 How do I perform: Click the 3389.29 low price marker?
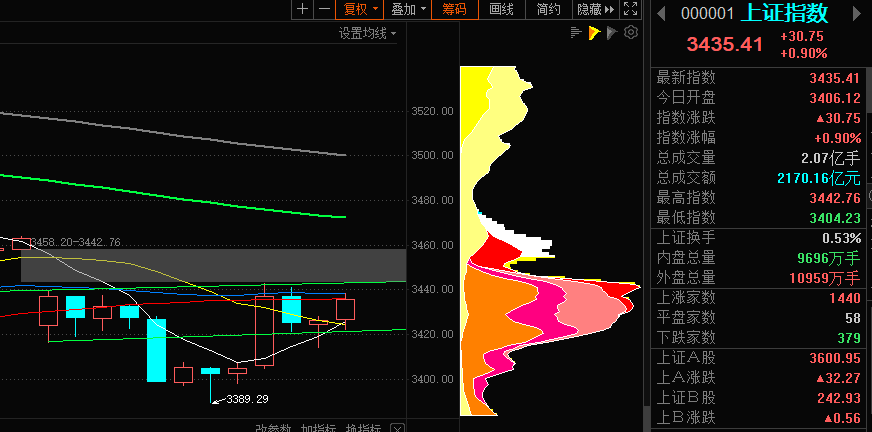tap(247, 399)
